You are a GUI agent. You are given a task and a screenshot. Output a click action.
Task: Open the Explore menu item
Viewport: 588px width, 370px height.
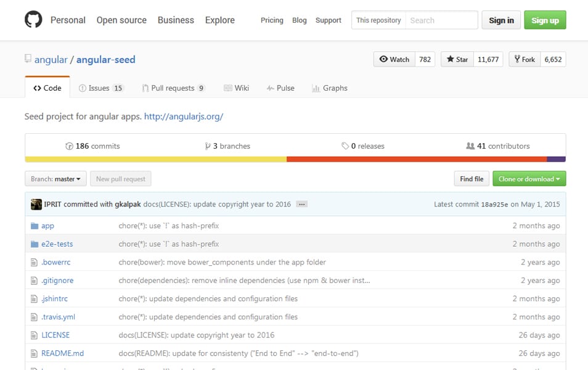[x=220, y=20]
